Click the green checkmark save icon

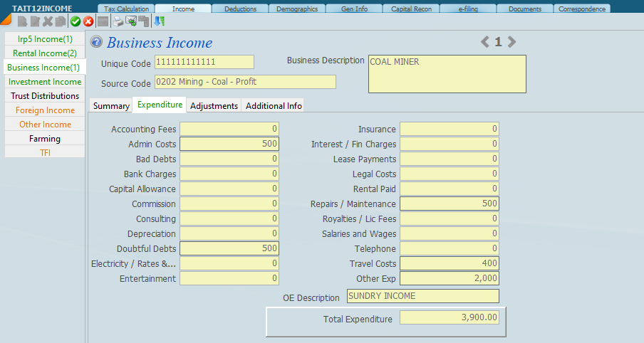(x=76, y=21)
